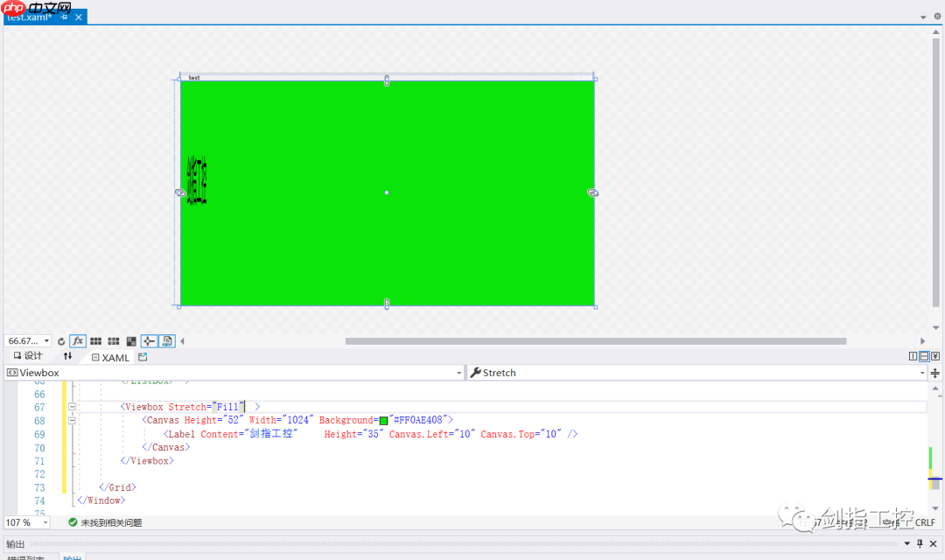Collapse the pane with double-chevron icon
The width and height of the screenshot is (945, 560).
935,356
